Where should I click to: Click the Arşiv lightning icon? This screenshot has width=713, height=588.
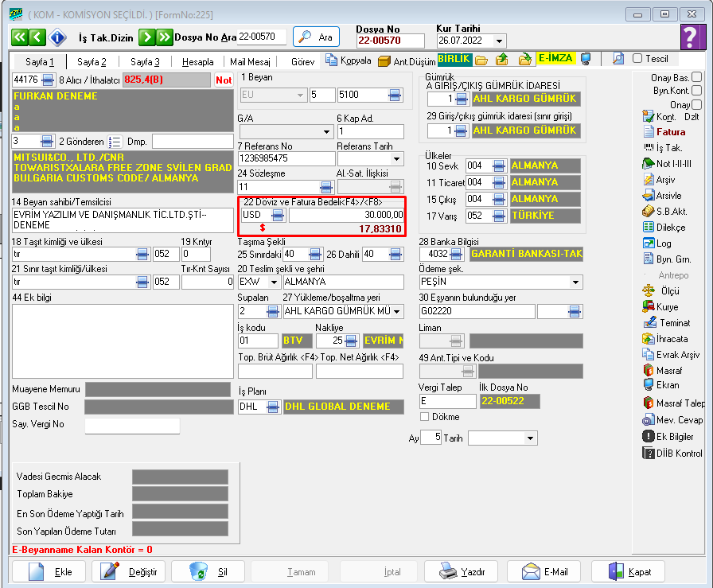point(649,180)
